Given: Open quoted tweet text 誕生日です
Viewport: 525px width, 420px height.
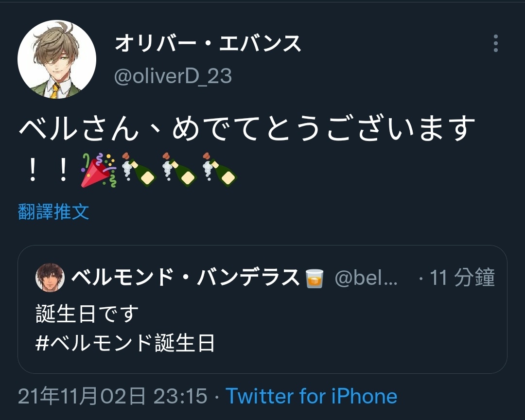Looking at the screenshot, I should click(x=87, y=314).
